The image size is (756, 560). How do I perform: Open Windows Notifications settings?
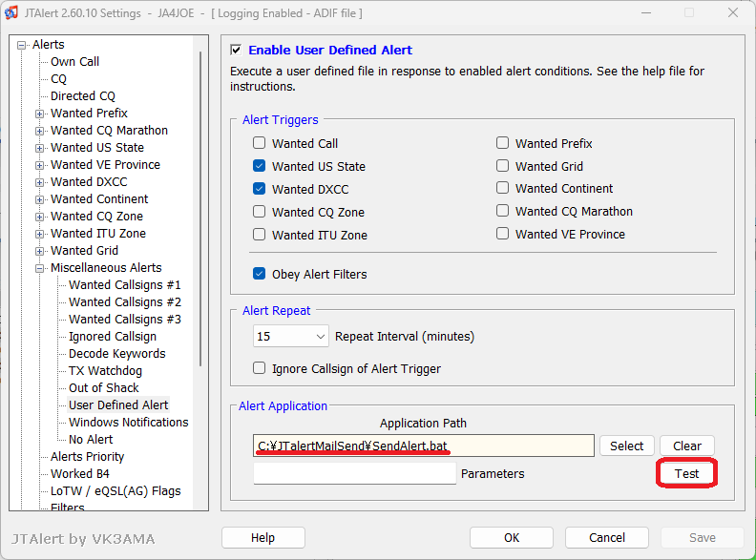(x=128, y=423)
